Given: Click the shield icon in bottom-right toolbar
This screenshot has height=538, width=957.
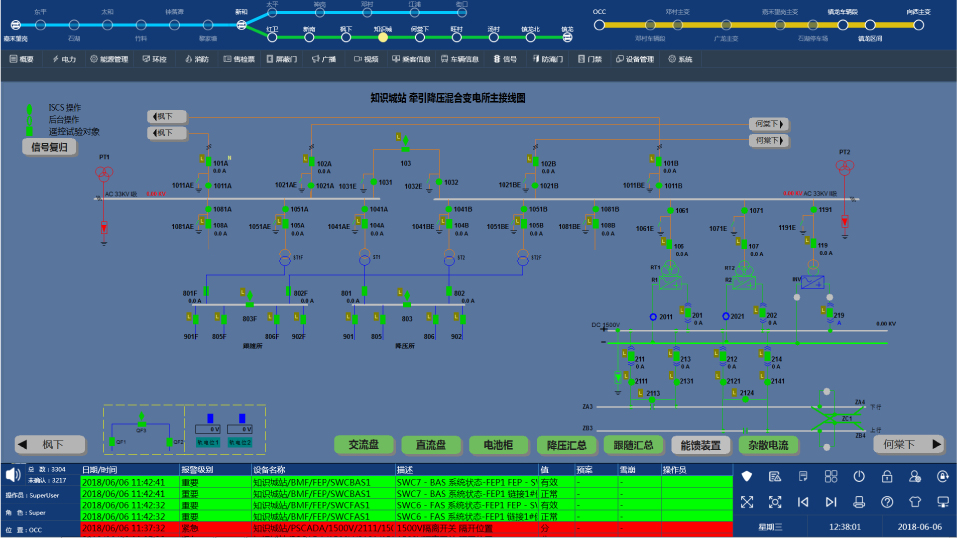Looking at the screenshot, I should tap(746, 475).
